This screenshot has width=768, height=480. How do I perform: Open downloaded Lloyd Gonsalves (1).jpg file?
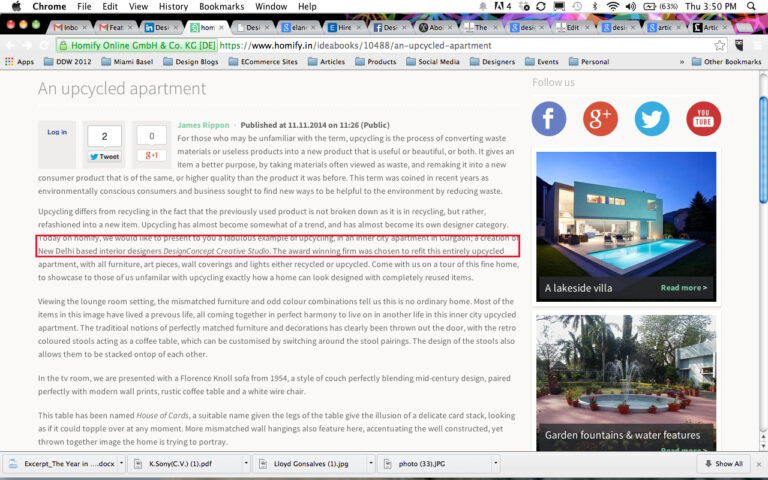pos(311,463)
